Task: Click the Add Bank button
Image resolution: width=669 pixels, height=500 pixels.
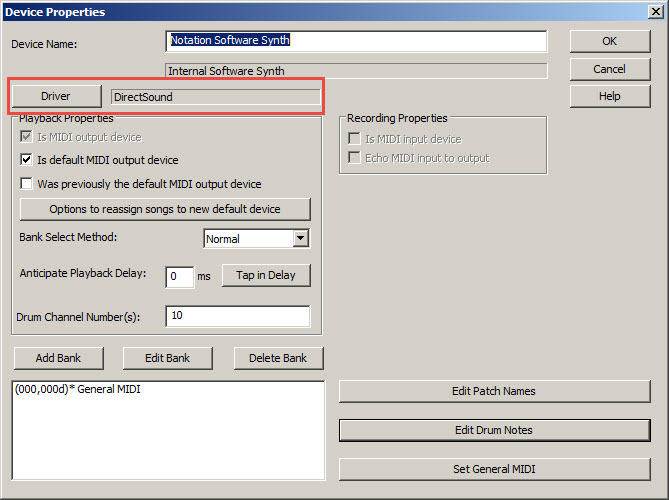Action: [58, 358]
